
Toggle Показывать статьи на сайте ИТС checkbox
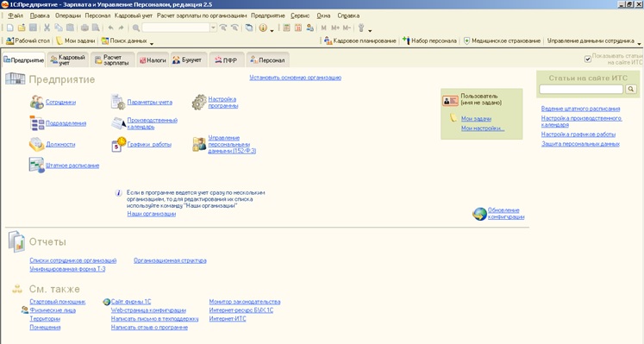point(588,59)
